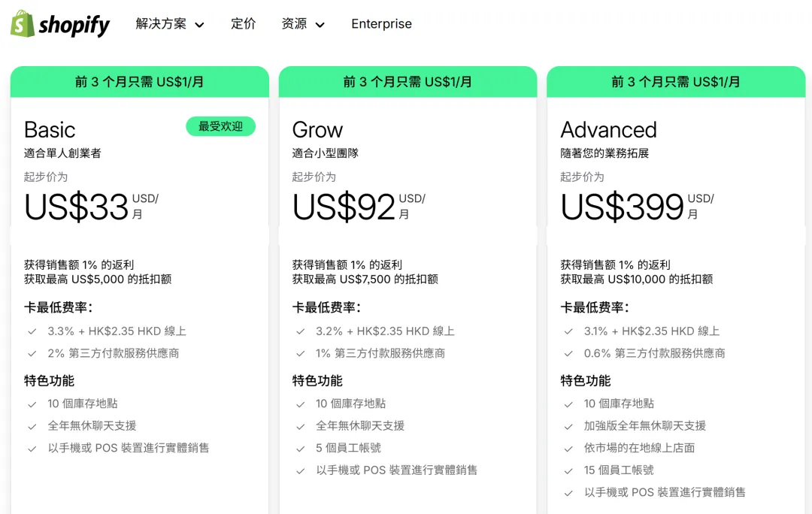Screen dimensions: 812x514
Task: Click checkmark beside 5 個員工帳號
Action: point(301,448)
